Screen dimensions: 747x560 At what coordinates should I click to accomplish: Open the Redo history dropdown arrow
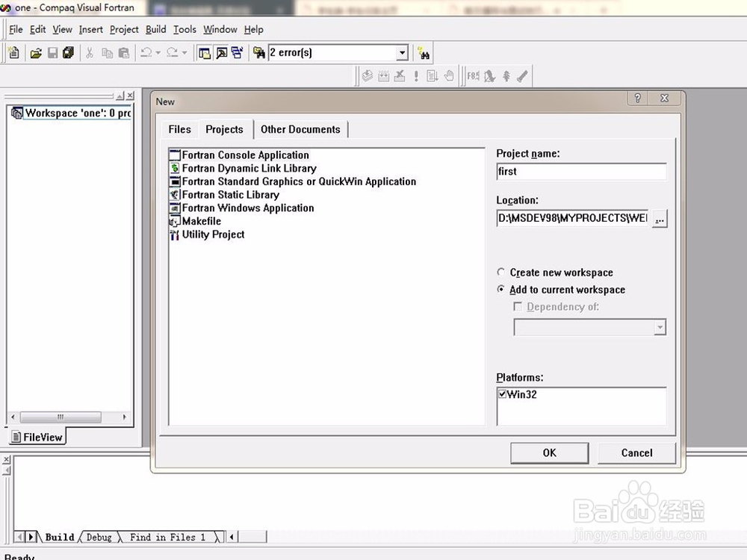185,53
